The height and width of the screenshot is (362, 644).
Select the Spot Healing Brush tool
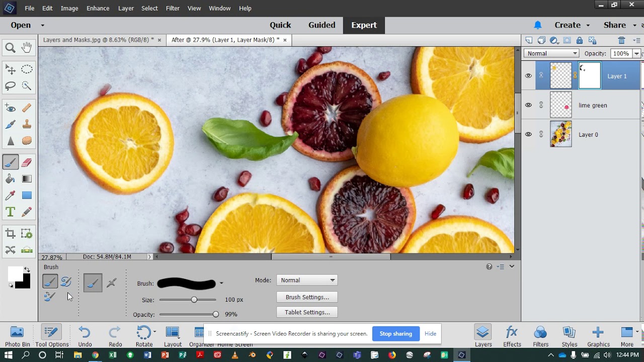pyautogui.click(x=27, y=108)
